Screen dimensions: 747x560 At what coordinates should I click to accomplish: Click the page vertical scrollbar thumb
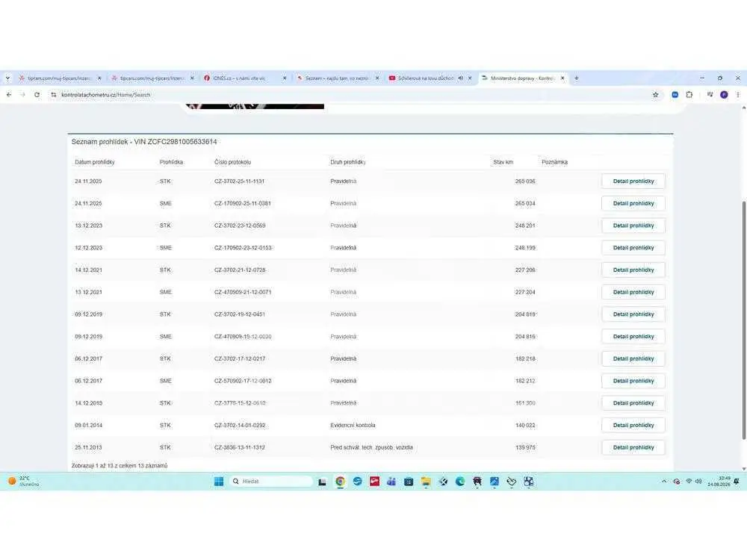[x=744, y=320]
